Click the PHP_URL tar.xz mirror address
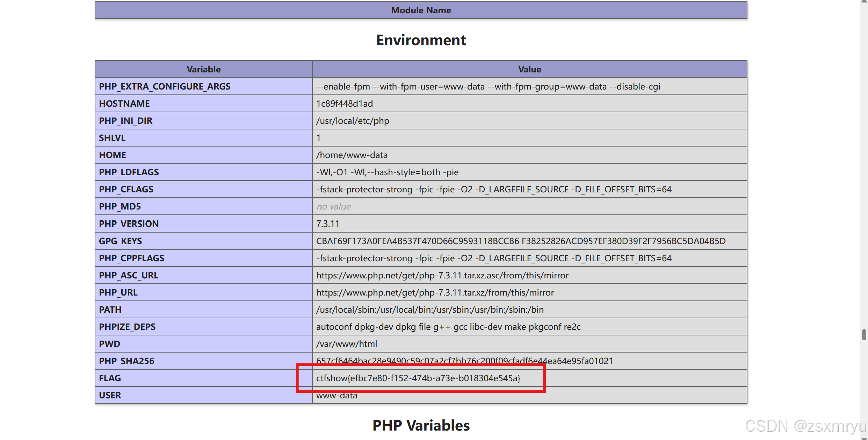 pos(435,292)
